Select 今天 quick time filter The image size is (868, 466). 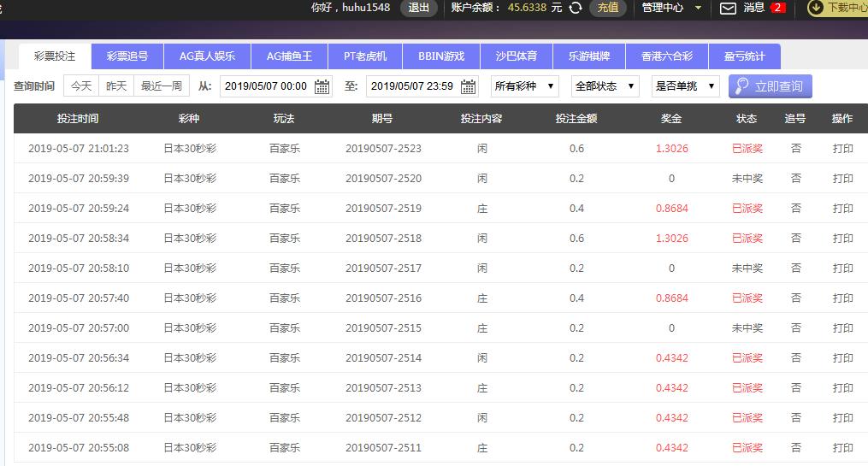(x=81, y=86)
